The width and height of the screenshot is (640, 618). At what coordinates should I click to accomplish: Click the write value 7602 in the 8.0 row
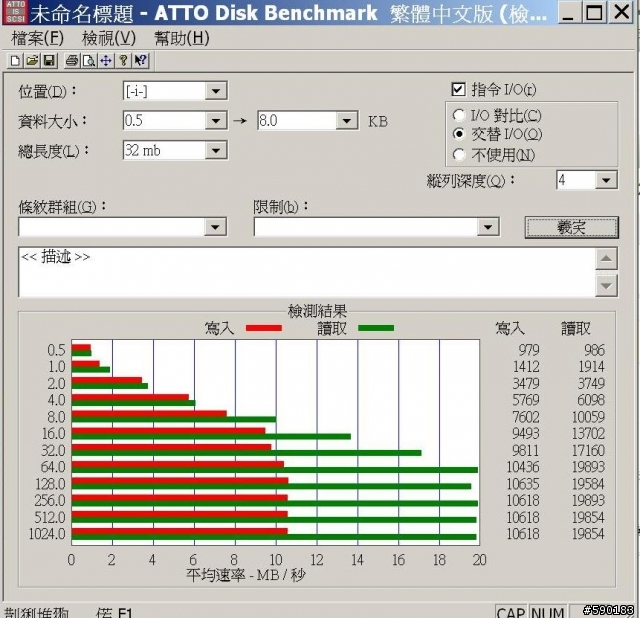526,417
